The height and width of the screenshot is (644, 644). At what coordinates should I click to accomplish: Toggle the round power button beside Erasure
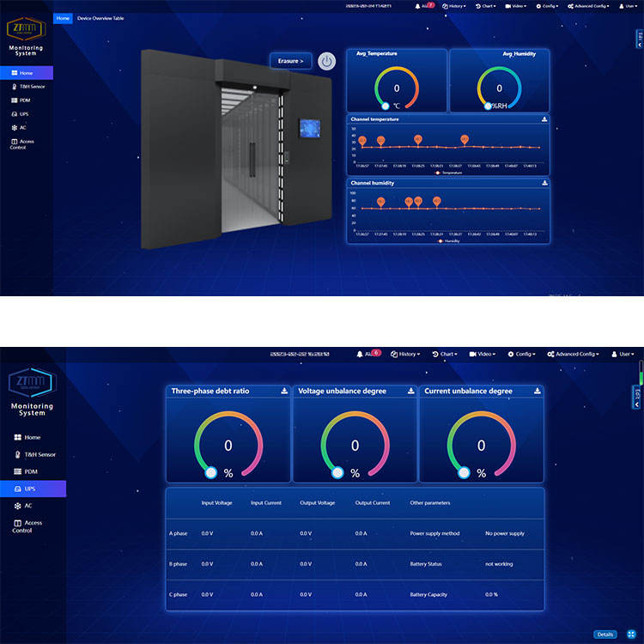(327, 61)
